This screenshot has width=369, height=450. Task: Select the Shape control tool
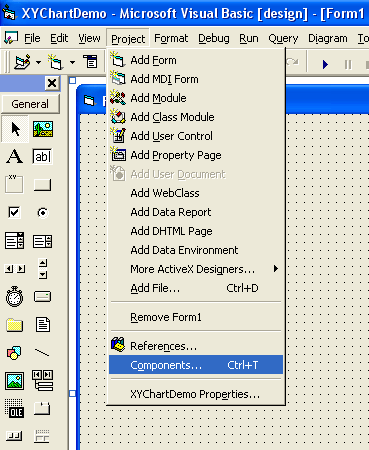(x=14, y=352)
